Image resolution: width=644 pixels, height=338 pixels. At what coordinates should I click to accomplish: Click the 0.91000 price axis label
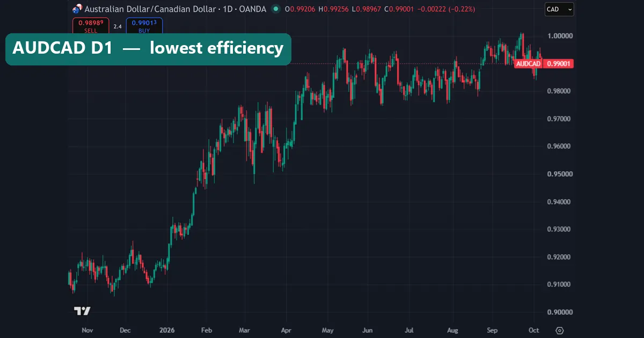[559, 285]
